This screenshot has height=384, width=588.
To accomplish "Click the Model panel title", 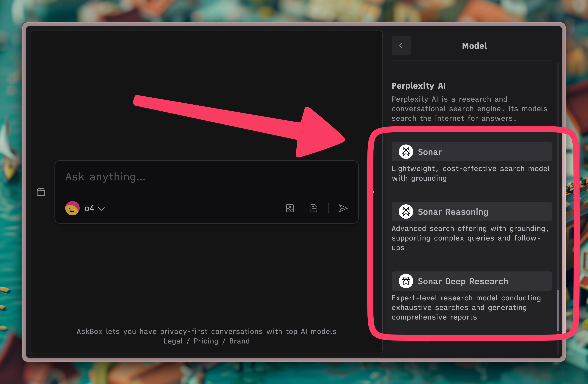I will tap(474, 46).
